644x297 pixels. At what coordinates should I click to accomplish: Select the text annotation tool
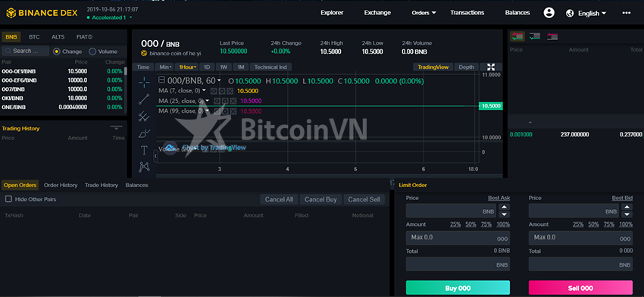point(144,150)
